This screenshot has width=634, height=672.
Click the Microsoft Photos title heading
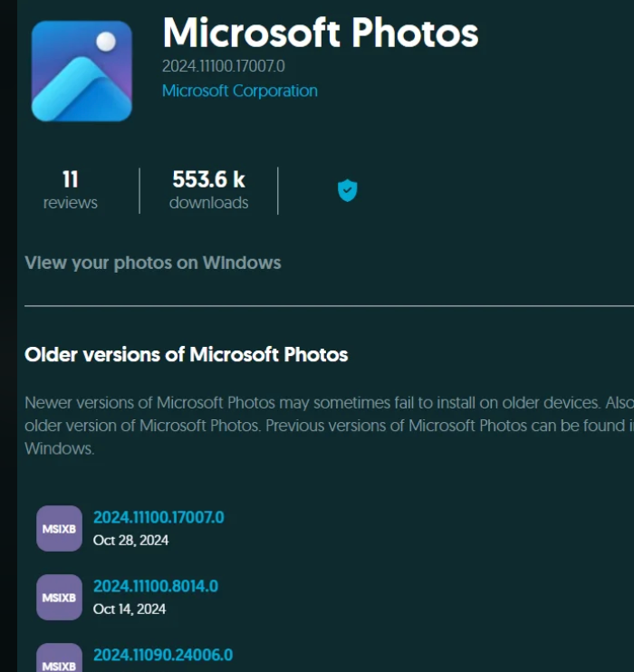point(320,34)
